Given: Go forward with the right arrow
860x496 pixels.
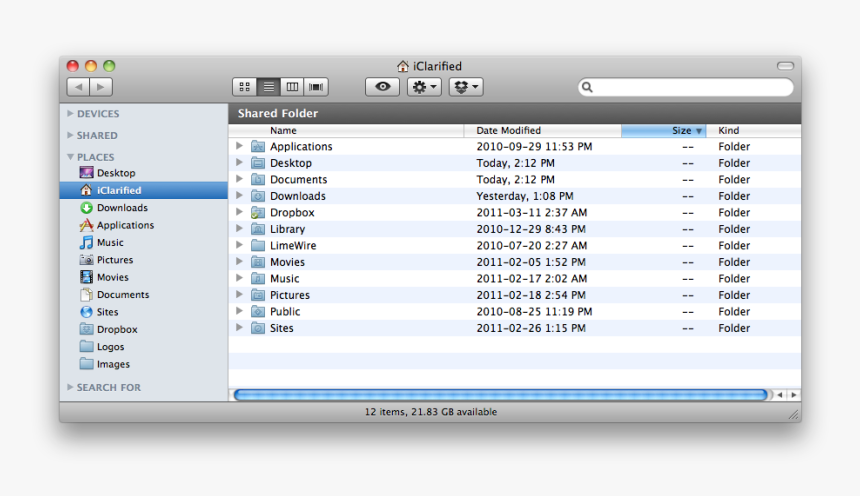Looking at the screenshot, I should 101,87.
